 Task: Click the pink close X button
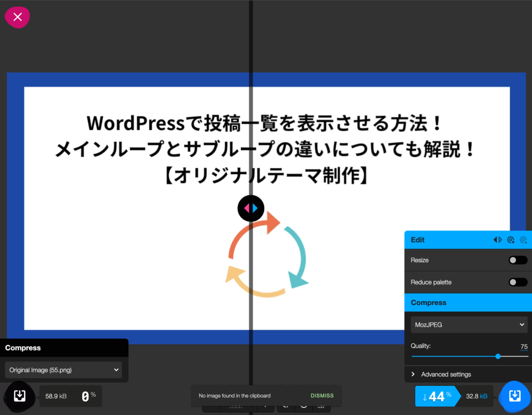click(17, 17)
